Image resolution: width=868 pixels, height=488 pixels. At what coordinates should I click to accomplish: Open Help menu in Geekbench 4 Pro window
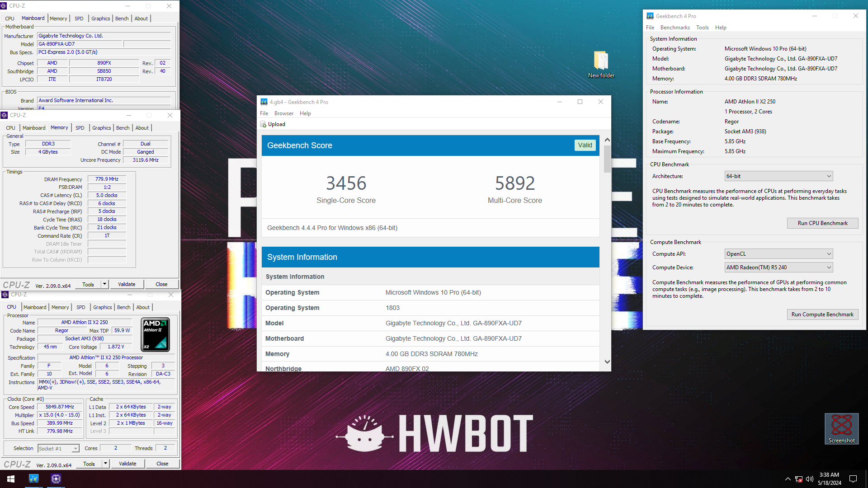pos(721,28)
